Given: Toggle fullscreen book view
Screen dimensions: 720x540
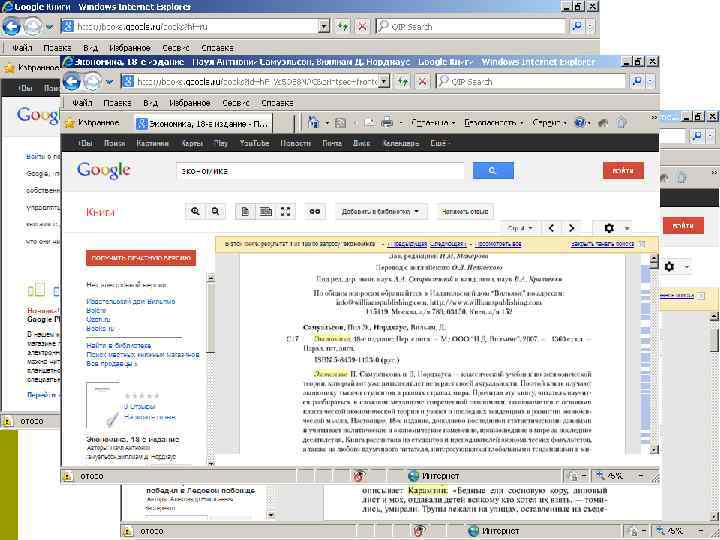Looking at the screenshot, I should pyautogui.click(x=285, y=212).
